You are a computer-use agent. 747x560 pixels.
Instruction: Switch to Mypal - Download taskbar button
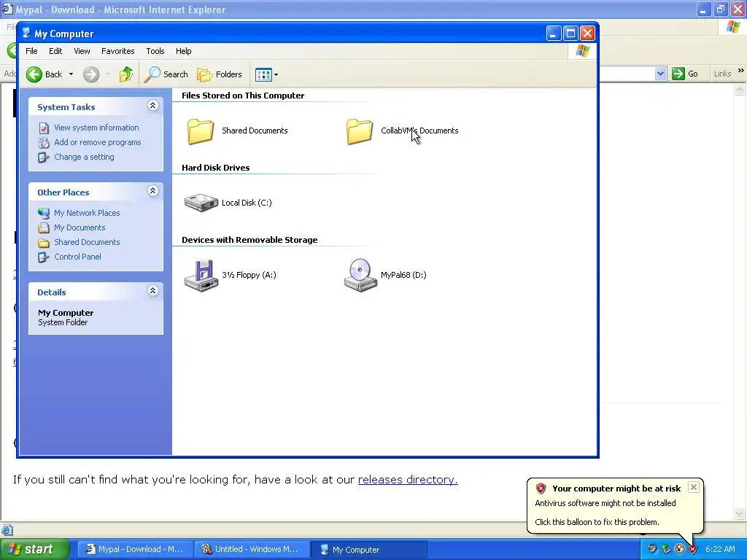[x=135, y=550]
